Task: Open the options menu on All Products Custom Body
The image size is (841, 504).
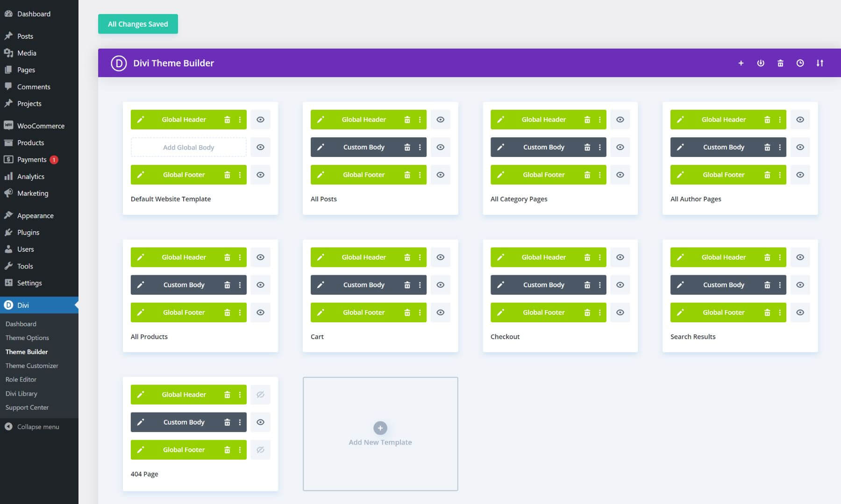Action: [240, 284]
